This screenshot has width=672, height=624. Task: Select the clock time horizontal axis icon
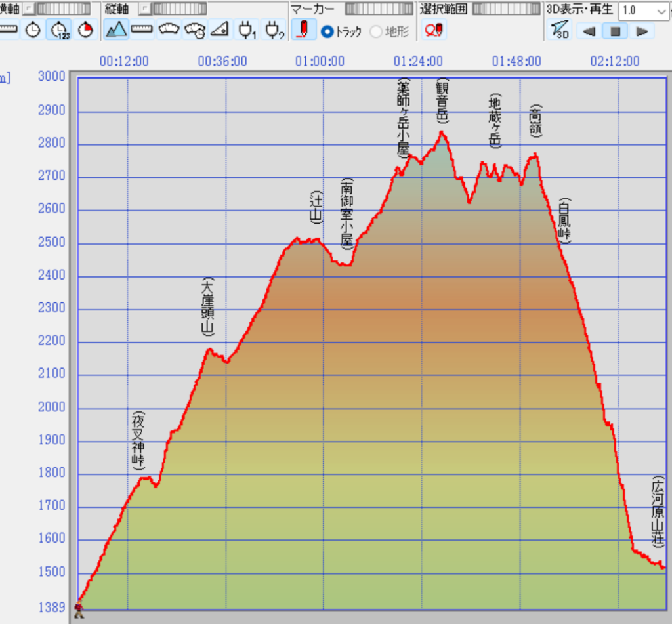[x=33, y=30]
